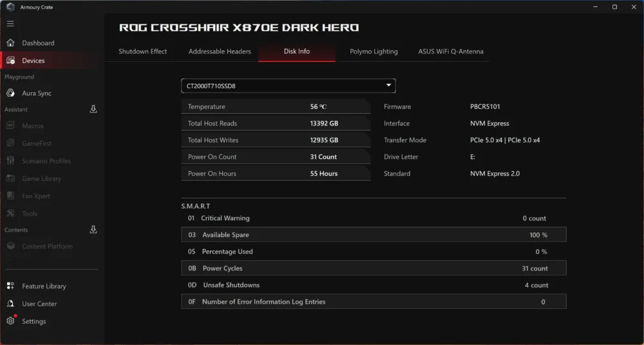This screenshot has width=644, height=345.
Task: Click the Drive Letter E: value
Action: (473, 157)
